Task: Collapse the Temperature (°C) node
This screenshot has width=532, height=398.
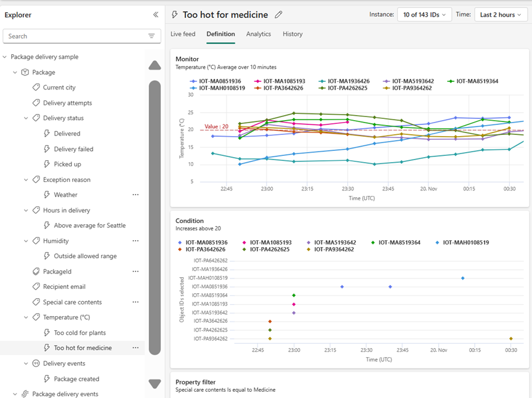Action: 26,317
